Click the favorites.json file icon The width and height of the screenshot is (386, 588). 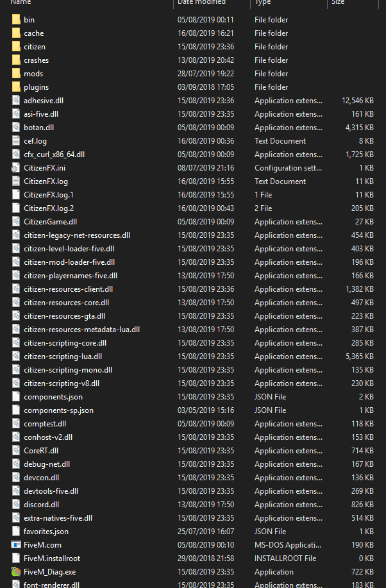point(16,532)
